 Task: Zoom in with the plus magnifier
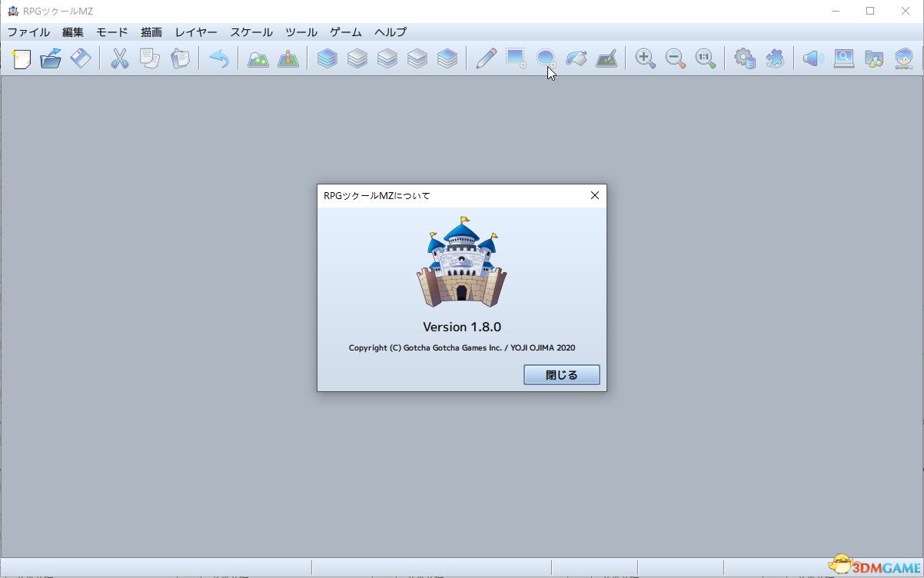(x=645, y=58)
